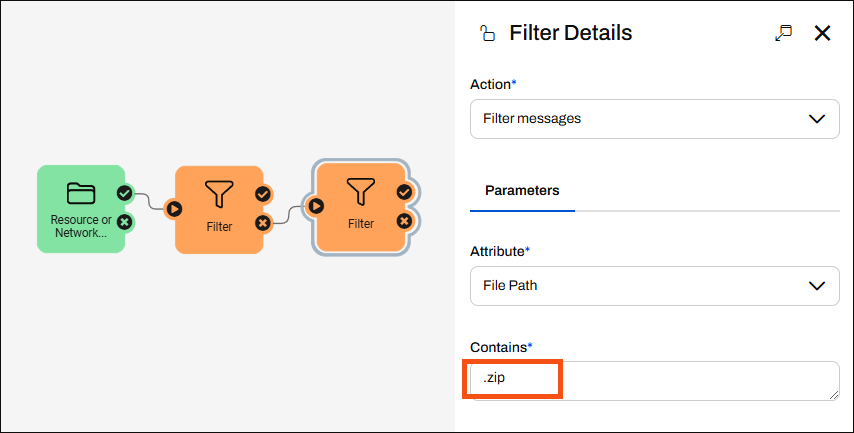Click the connector line between the two Filter nodes

click(289, 215)
